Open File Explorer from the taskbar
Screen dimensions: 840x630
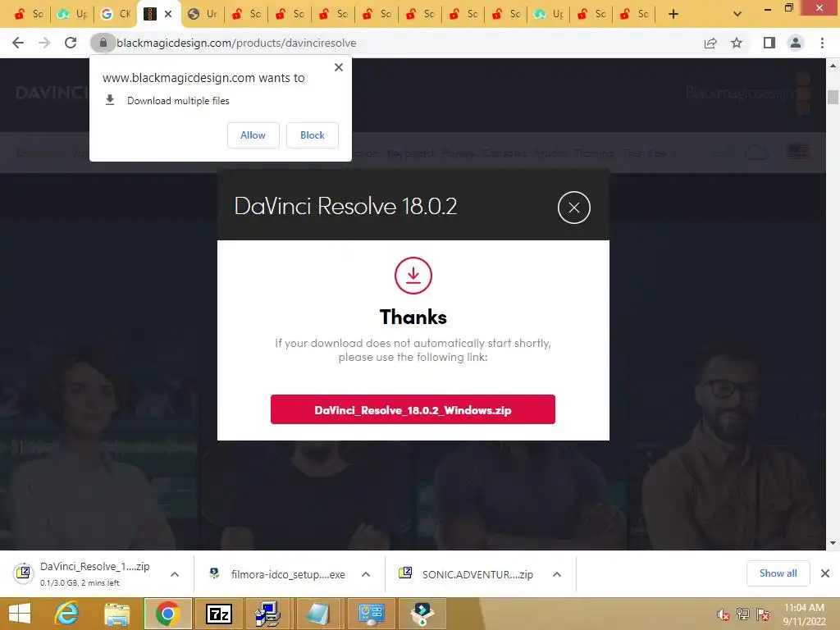click(x=116, y=614)
